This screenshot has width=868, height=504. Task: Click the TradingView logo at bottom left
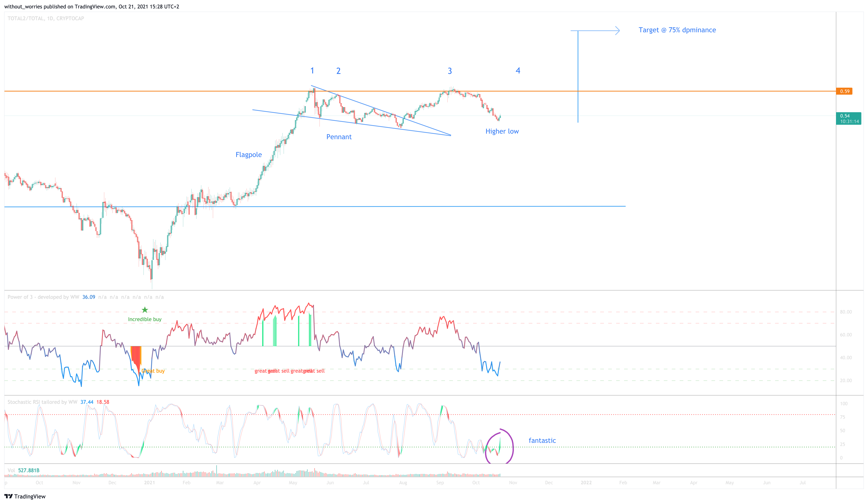coord(25,496)
